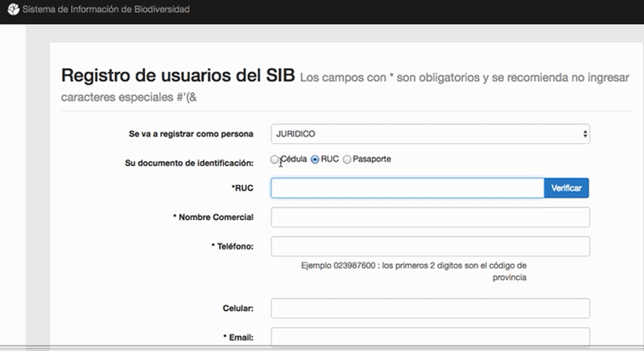644x351 pixels.
Task: Click the "* Nombre Comercial" field label
Action: point(213,217)
